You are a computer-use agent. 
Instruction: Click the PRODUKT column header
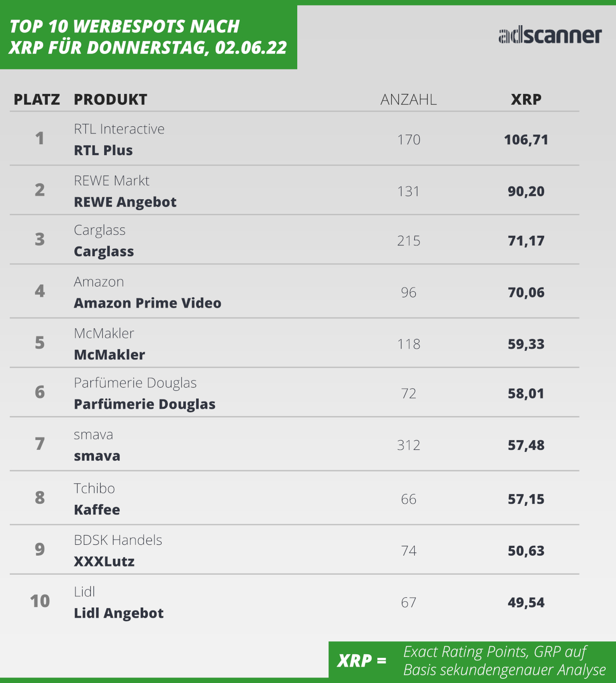pos(110,100)
